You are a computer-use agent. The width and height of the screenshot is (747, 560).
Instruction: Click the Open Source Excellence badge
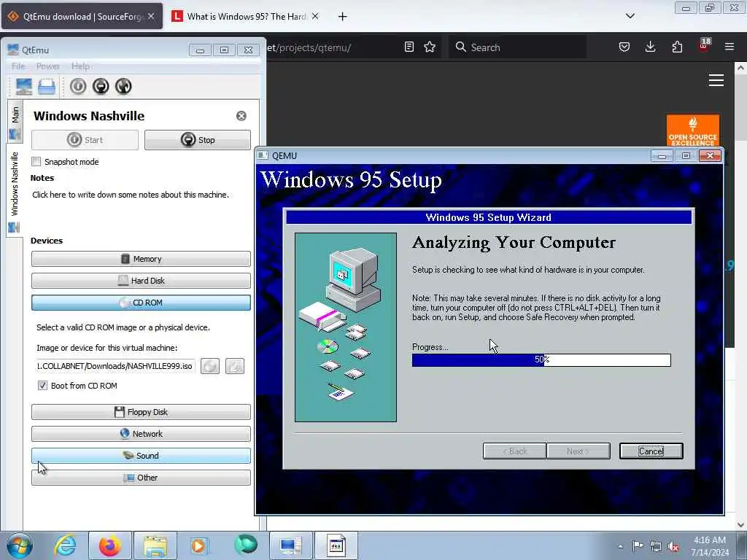[693, 131]
